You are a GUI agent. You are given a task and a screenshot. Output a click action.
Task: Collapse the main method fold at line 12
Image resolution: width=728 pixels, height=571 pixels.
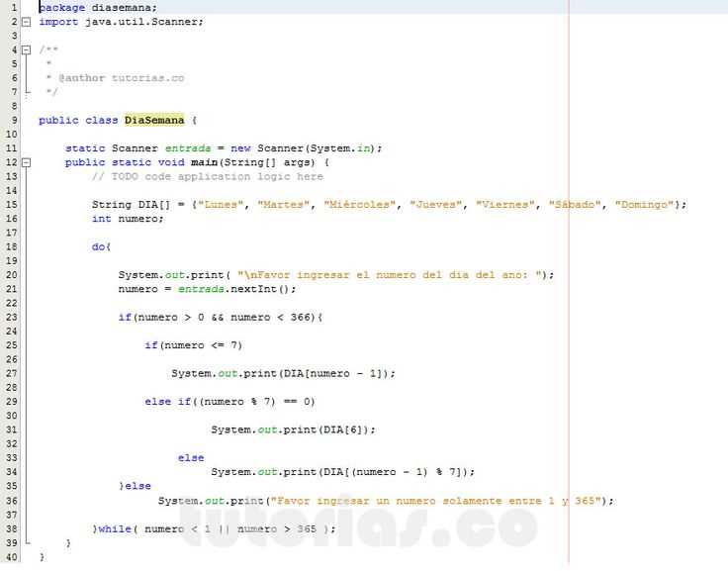tap(27, 162)
